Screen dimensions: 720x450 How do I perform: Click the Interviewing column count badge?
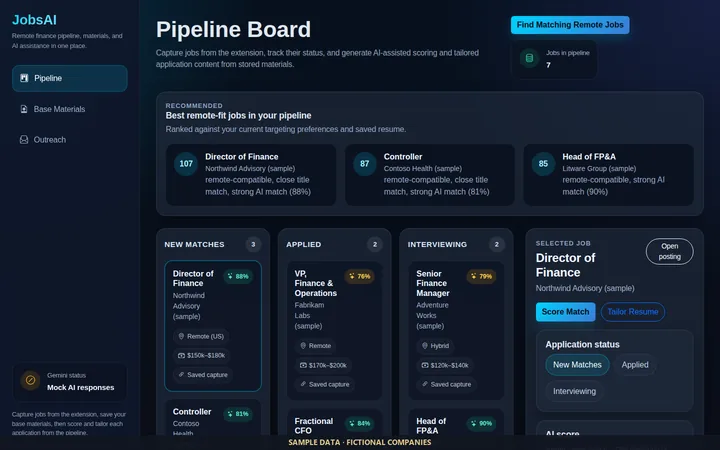pyautogui.click(x=496, y=245)
